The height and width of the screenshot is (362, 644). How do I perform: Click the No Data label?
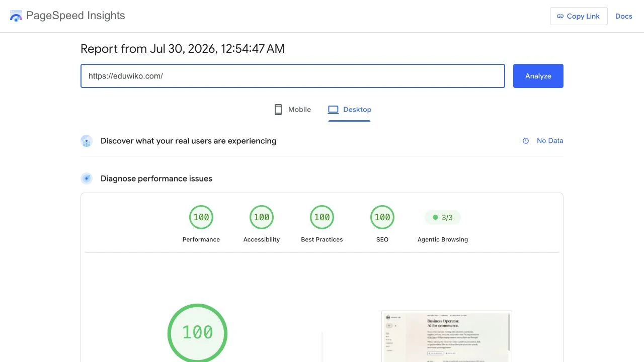[550, 141]
